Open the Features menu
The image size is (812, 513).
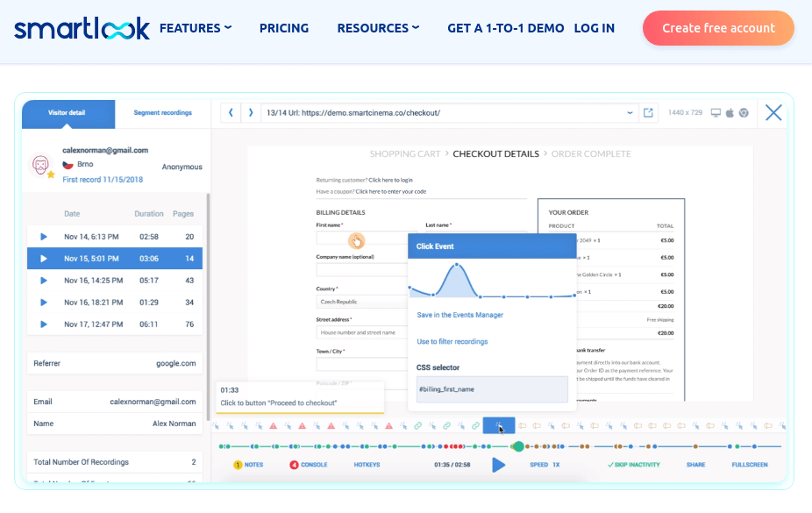[196, 28]
